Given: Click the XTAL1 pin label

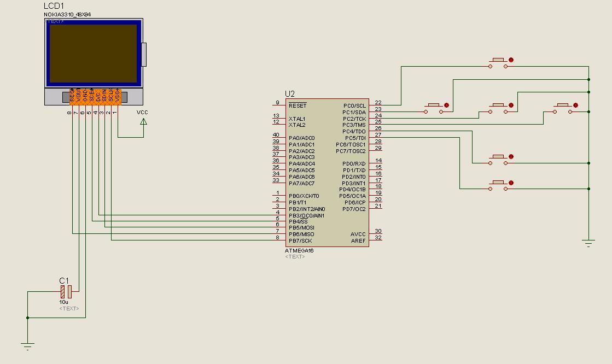Looking at the screenshot, I should (x=297, y=119).
